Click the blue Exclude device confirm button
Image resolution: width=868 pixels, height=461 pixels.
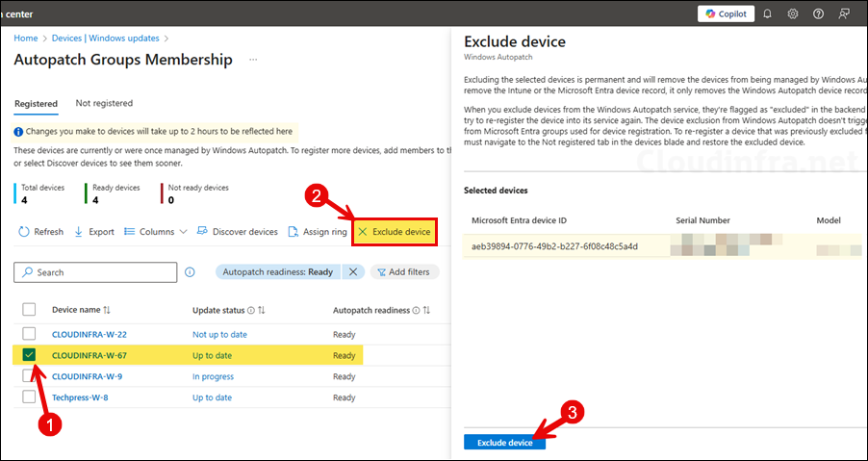[505, 443]
